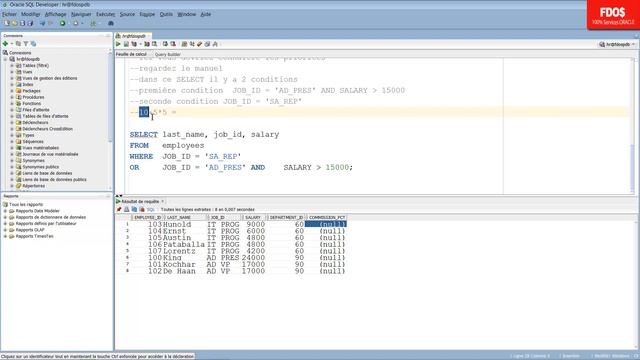Click the filter funnel icon in Connexions panel
Image resolution: width=640 pixels, height=360 pixels.
point(26,43)
